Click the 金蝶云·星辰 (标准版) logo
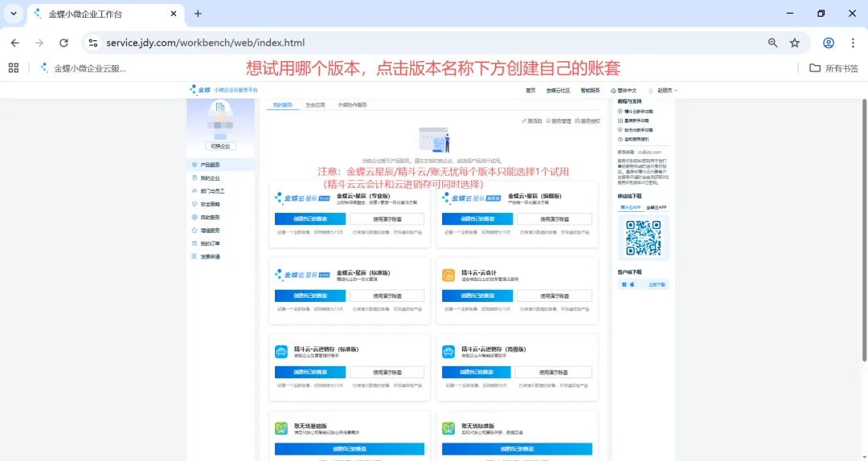The image size is (868, 461). [x=302, y=275]
